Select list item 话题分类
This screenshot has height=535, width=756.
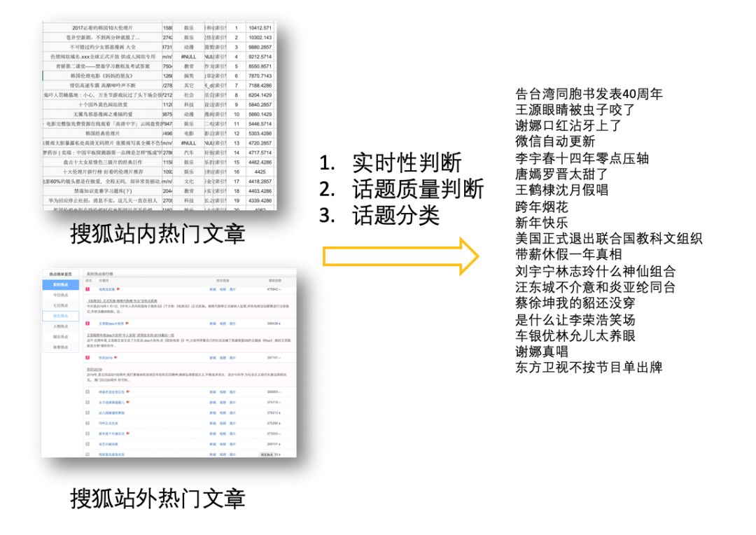[x=395, y=215]
